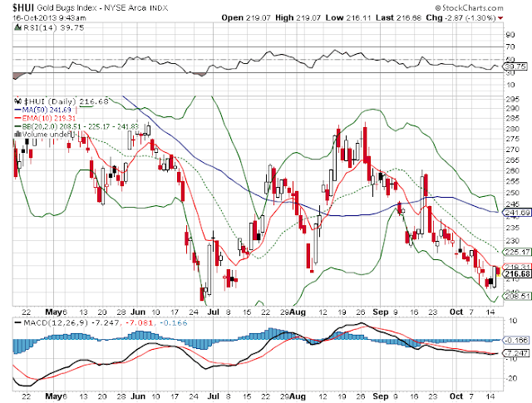Screen dimensions: 532x403
Task: Click the Oct label below the MACD panel
Action: [456, 396]
